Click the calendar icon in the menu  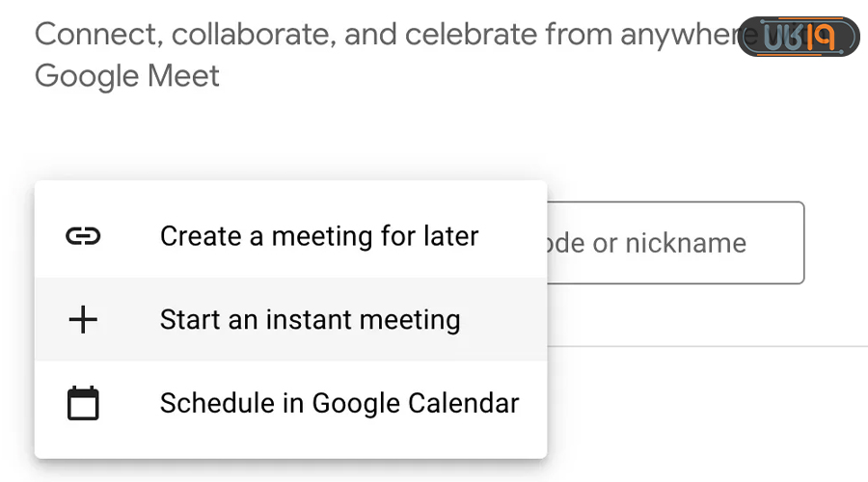pyautogui.click(x=83, y=403)
